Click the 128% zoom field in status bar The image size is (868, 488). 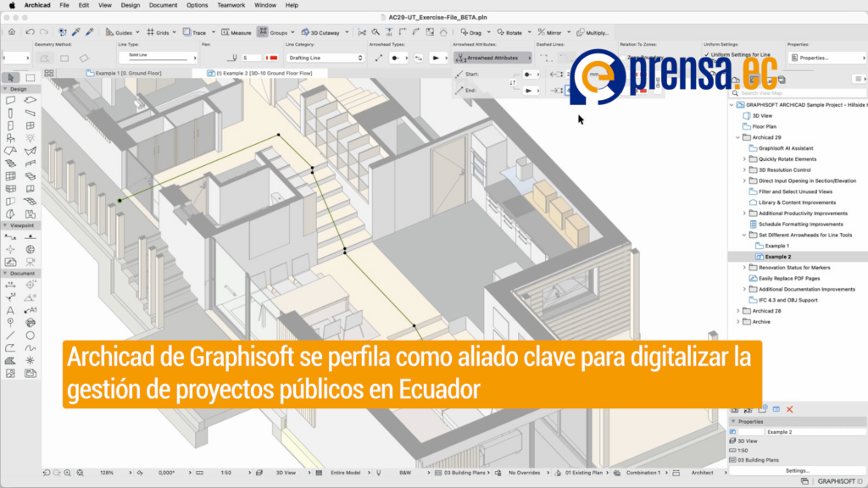click(x=108, y=473)
